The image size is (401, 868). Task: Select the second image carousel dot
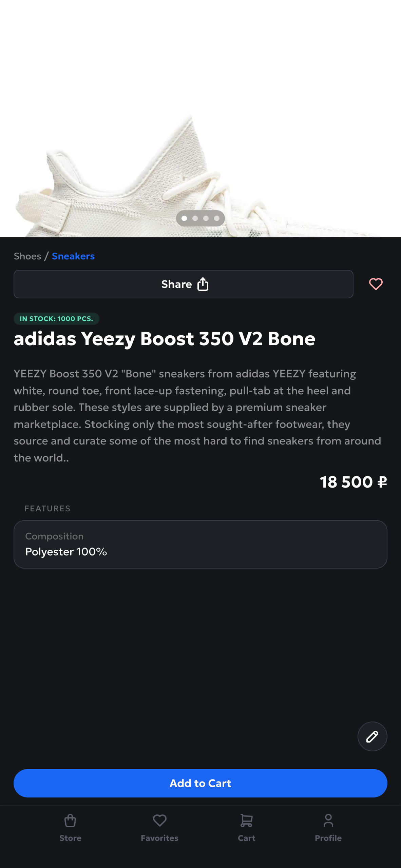click(195, 218)
